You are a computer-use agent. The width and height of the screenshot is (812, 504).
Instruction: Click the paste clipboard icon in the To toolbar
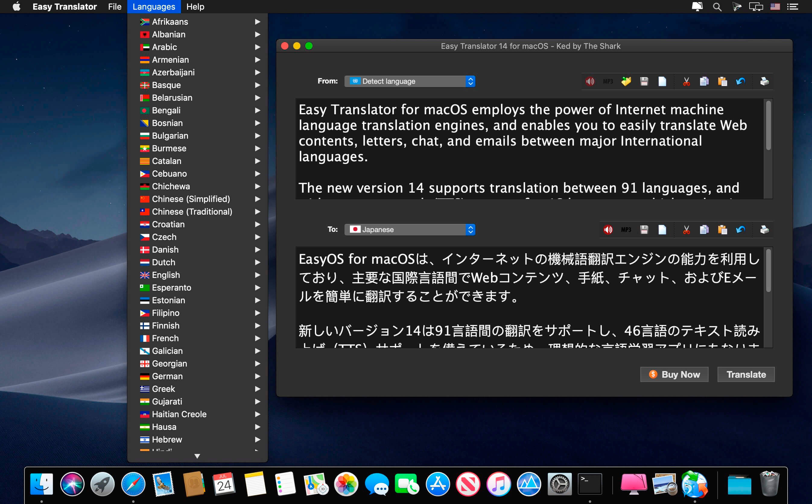[x=722, y=229]
